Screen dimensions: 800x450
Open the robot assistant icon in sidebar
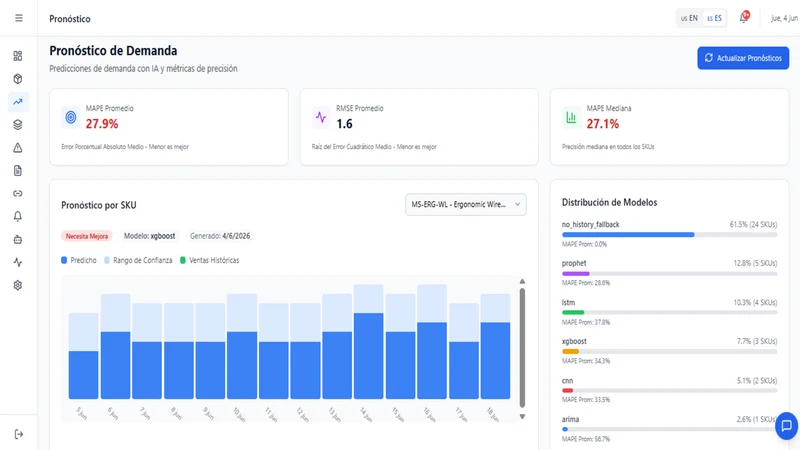pos(18,240)
